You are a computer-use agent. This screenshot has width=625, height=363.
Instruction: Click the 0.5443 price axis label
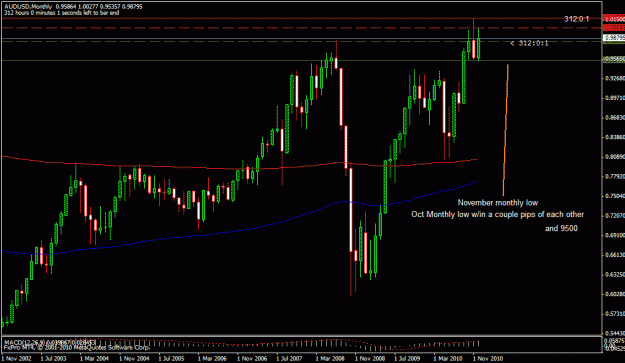[x=614, y=333]
